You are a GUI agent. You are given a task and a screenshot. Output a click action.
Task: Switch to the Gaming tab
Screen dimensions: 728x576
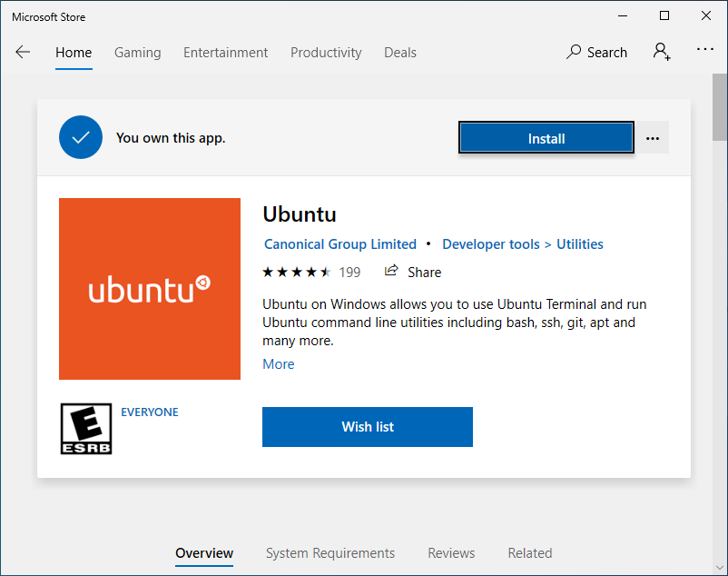(x=137, y=53)
